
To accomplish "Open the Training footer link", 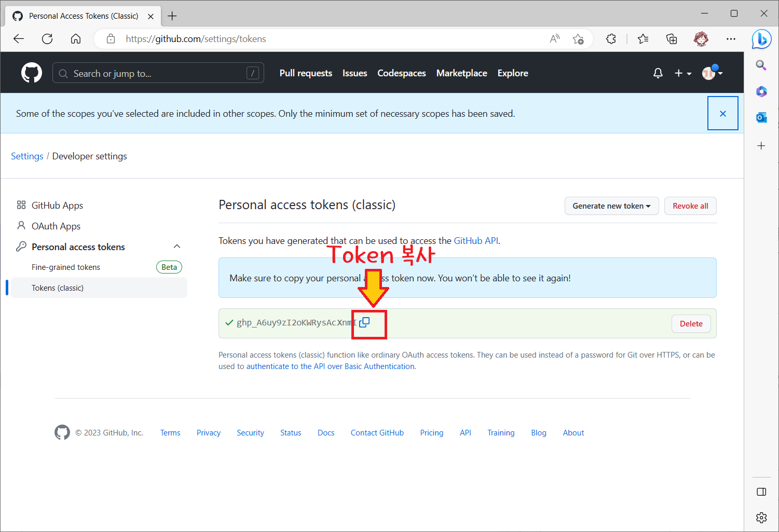I will coord(501,433).
